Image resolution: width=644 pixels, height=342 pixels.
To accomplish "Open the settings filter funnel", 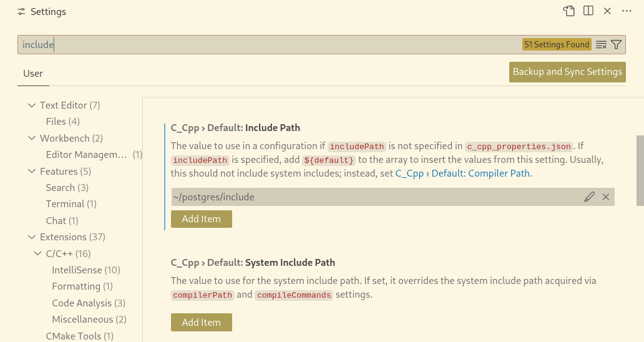I will click(617, 44).
